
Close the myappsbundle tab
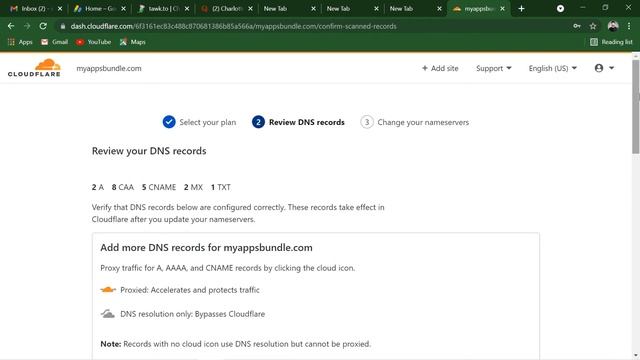point(502,9)
